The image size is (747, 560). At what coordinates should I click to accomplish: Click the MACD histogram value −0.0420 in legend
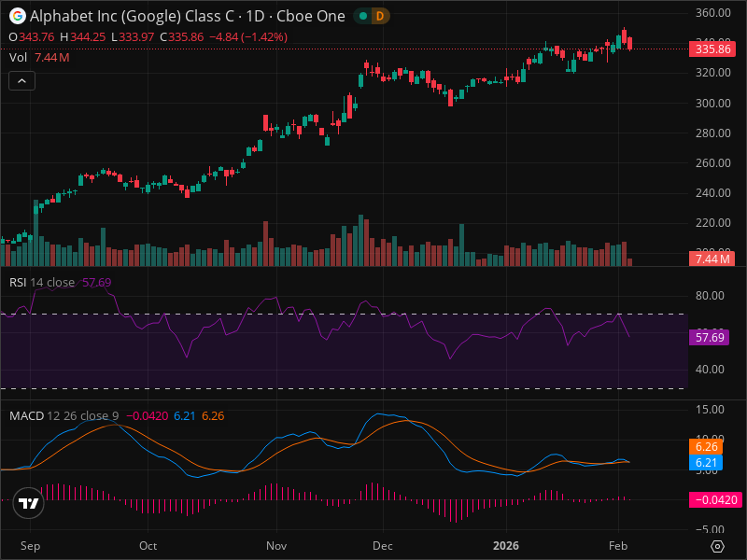(x=148, y=415)
